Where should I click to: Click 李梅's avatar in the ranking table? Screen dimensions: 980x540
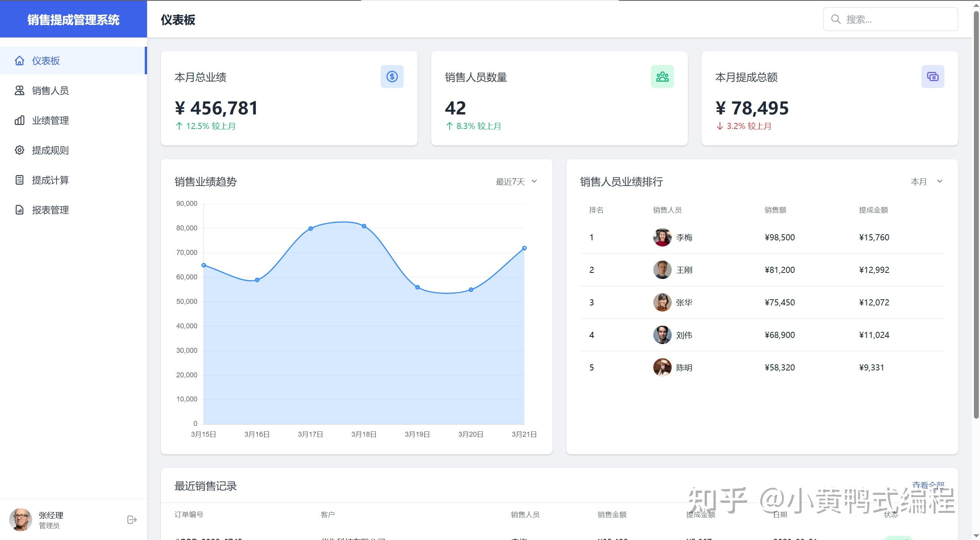tap(662, 237)
